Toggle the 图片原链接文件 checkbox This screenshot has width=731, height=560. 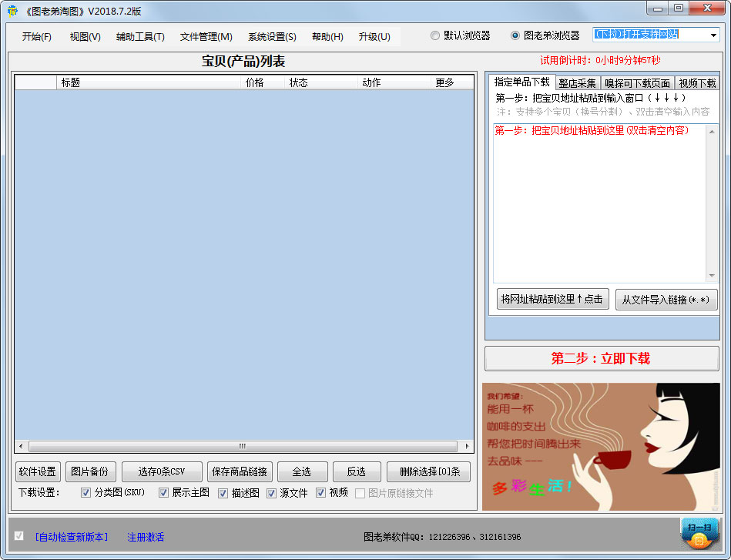click(x=360, y=493)
